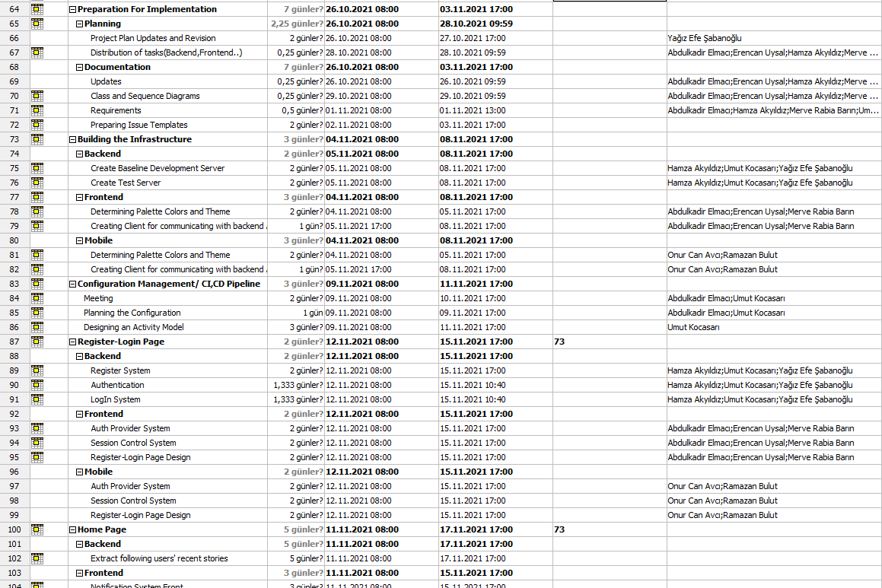This screenshot has width=882, height=588.
Task: Click the indicator icon in row 95
Action: [37, 457]
